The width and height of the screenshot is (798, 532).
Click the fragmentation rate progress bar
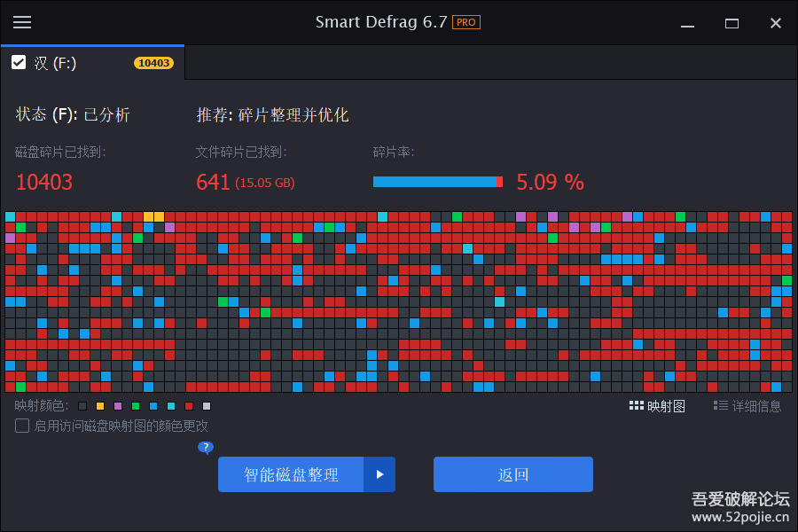(438, 182)
